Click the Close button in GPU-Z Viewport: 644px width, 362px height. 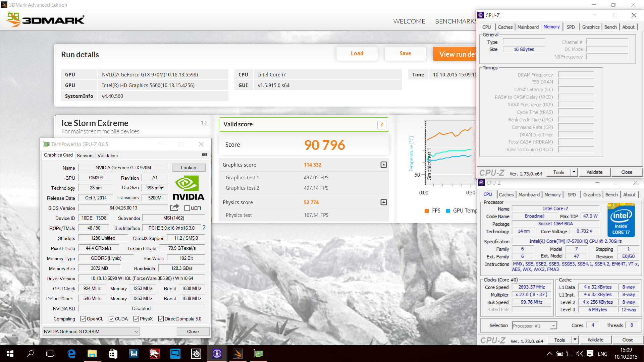pos(193,331)
